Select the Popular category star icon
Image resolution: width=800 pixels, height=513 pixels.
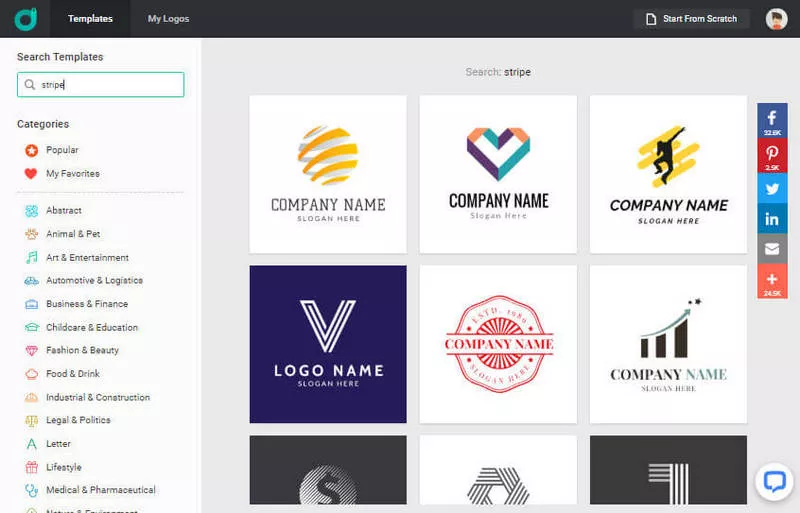[32, 150]
